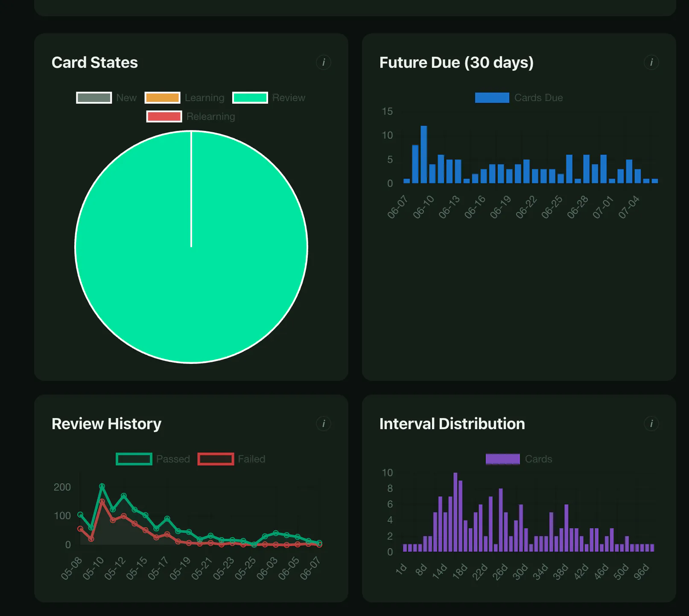Open the Card States info icon
The image size is (689, 616).
click(x=324, y=63)
